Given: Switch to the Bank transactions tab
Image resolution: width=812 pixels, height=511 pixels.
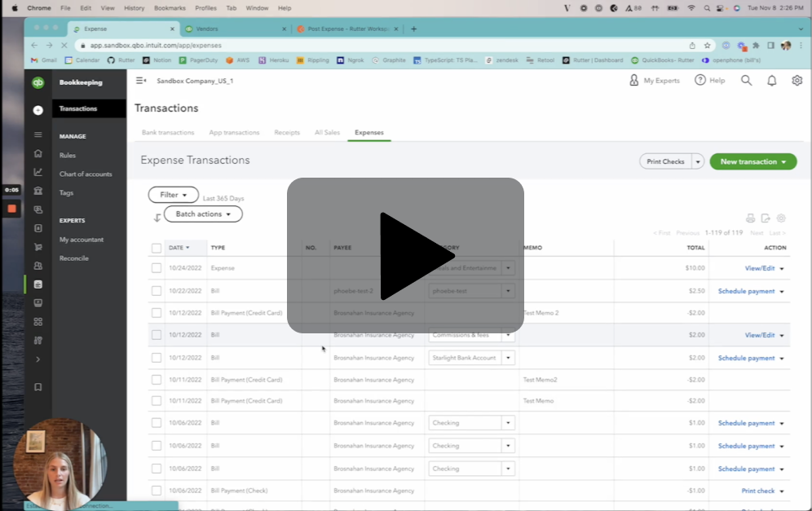Looking at the screenshot, I should (170, 132).
